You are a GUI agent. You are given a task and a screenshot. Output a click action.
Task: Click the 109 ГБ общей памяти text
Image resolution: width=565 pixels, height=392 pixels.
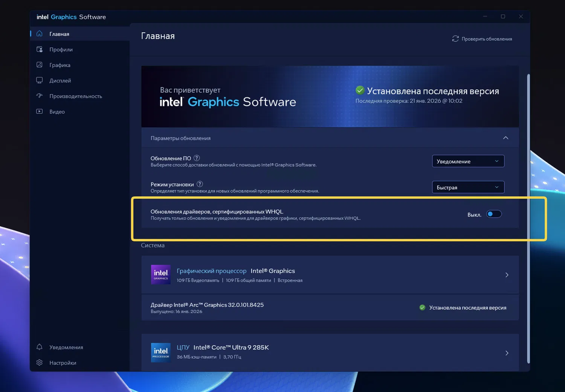(249, 280)
